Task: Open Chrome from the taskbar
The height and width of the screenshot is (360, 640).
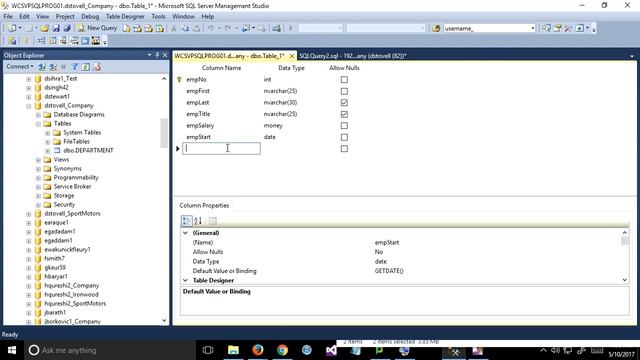Action: coord(282,350)
